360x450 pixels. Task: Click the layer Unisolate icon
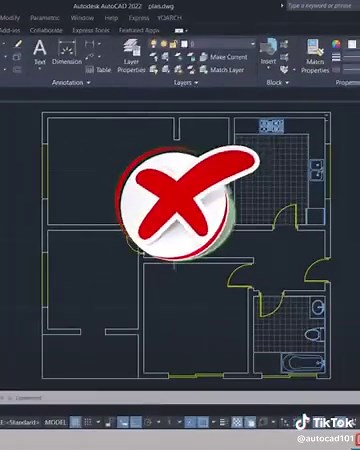166,69
